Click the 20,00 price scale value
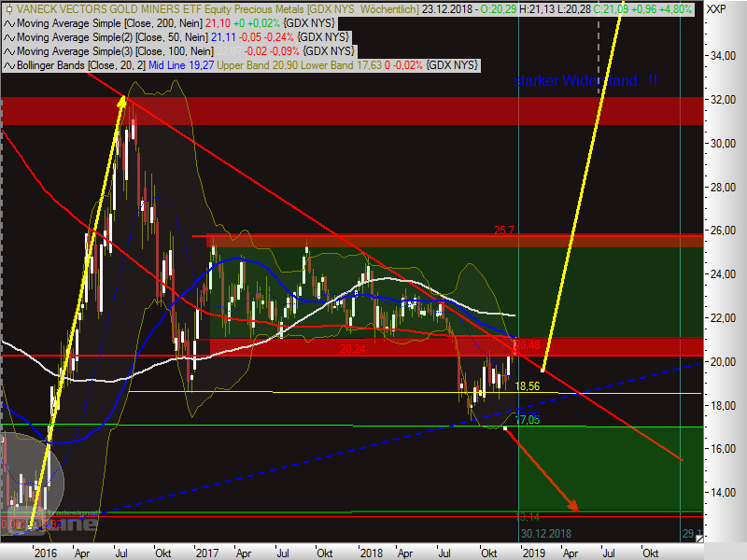This screenshot has height=560, width=747. (x=723, y=362)
